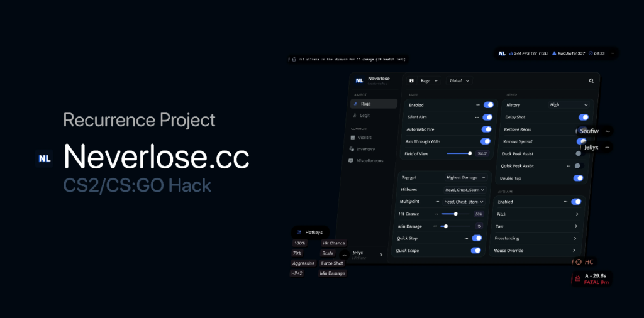Screen dimensions: 644x318
Task: Click the FPS chart icon in watermark bar
Action: pos(511,53)
